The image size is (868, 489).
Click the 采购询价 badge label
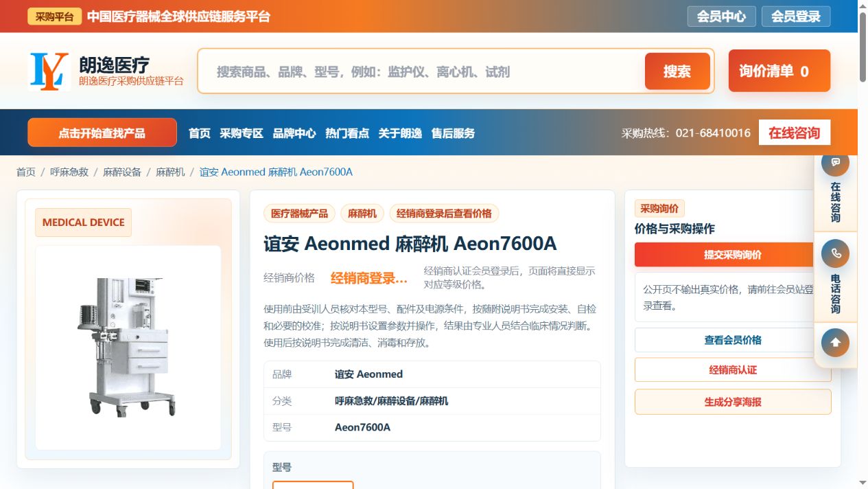click(659, 209)
